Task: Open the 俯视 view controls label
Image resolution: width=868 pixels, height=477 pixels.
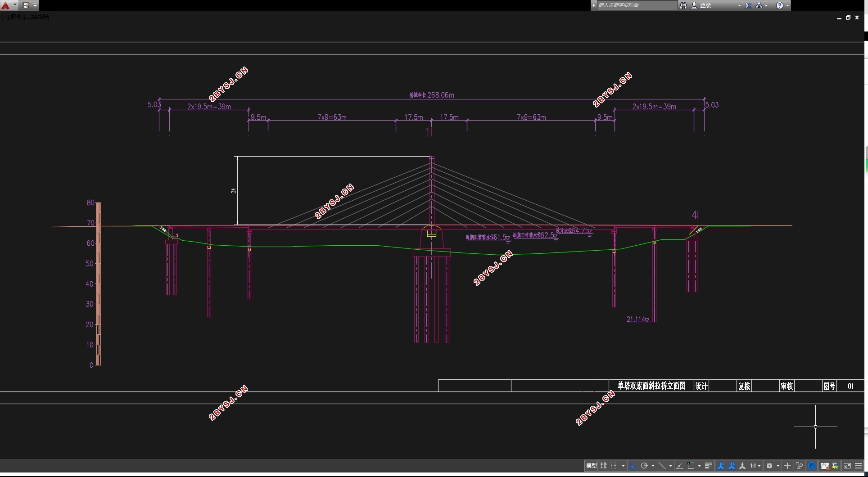Action: [x=16, y=17]
